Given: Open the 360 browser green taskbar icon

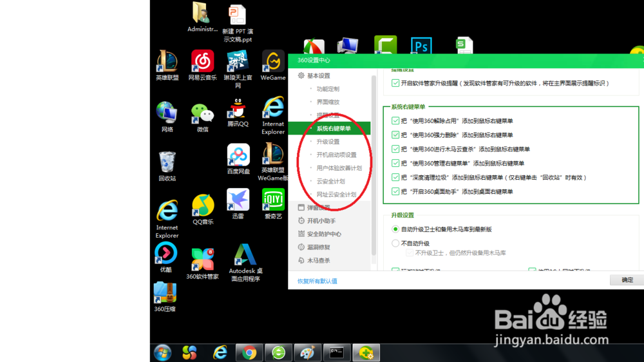Looking at the screenshot, I should (x=278, y=352).
